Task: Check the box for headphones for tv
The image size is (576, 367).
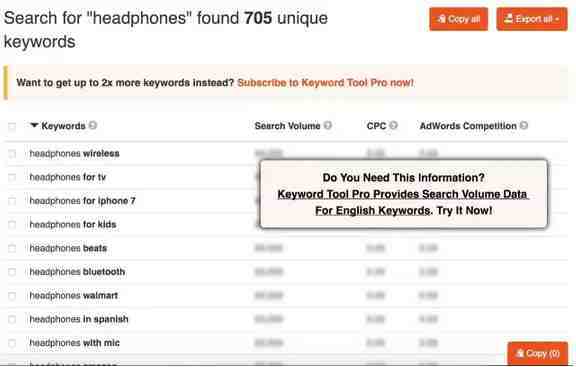Action: coord(12,177)
